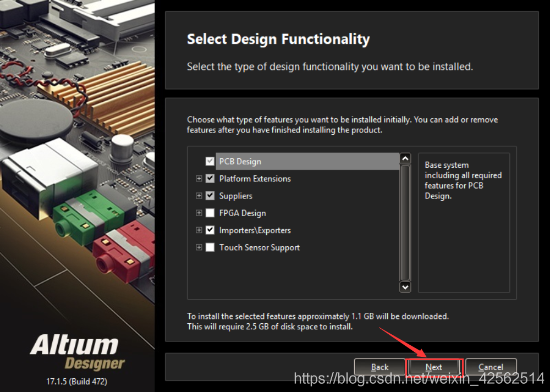Enable the FPGA Design checkbox

[210, 213]
